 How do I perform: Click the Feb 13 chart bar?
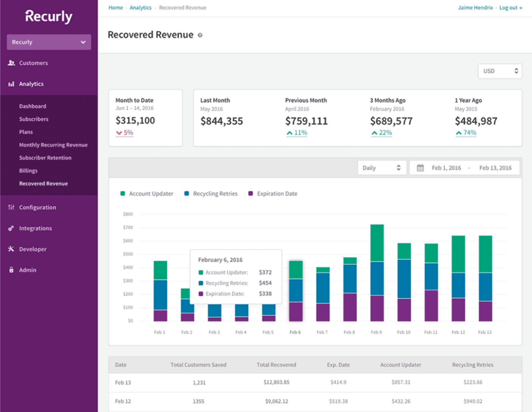(x=485, y=278)
